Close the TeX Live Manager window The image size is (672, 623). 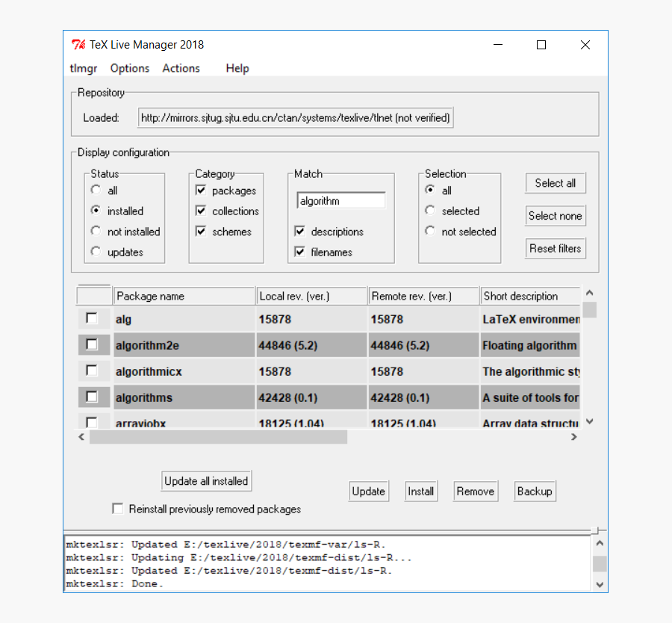585,45
